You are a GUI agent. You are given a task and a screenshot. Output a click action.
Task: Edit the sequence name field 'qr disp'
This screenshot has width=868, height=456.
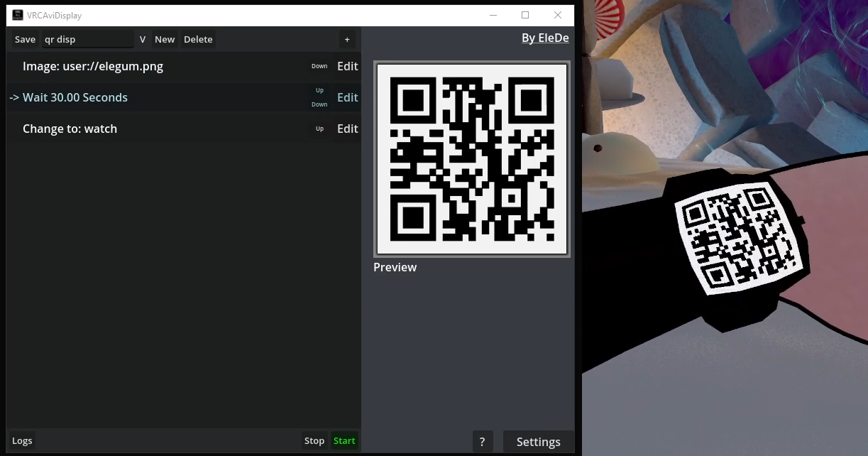(87, 40)
